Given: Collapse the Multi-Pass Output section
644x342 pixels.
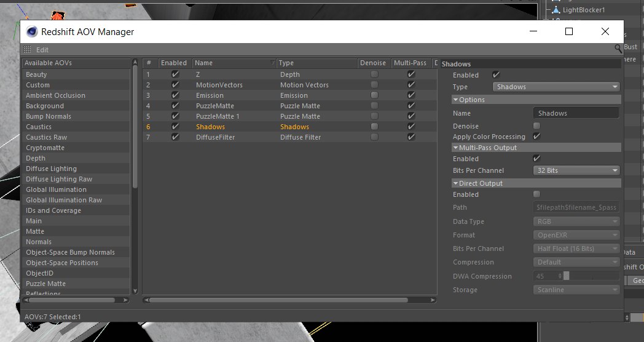Looking at the screenshot, I should click(x=455, y=148).
